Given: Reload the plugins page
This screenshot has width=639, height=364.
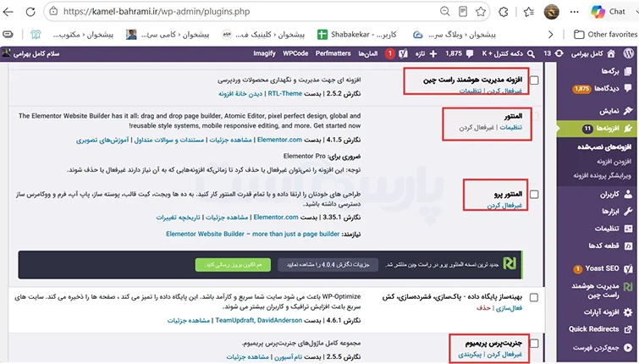Looking at the screenshot, I should tap(30, 12).
